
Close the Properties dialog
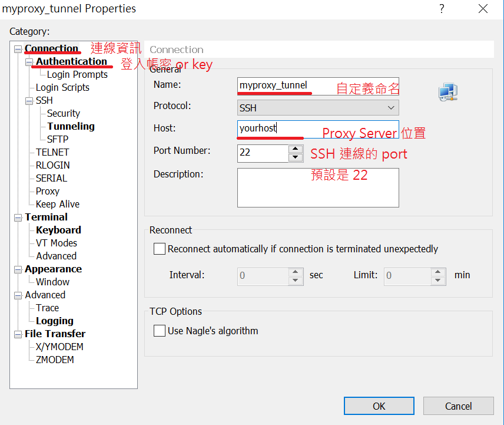(483, 9)
